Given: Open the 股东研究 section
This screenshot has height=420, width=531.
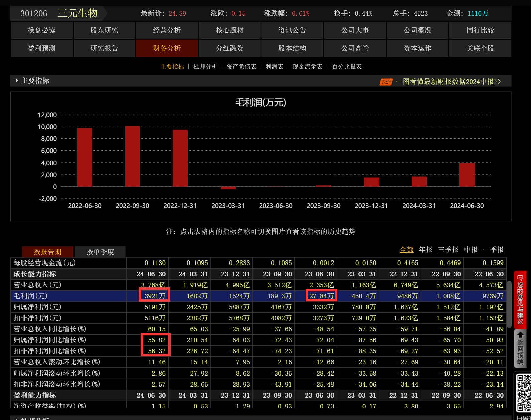Looking at the screenshot, I should [x=104, y=30].
